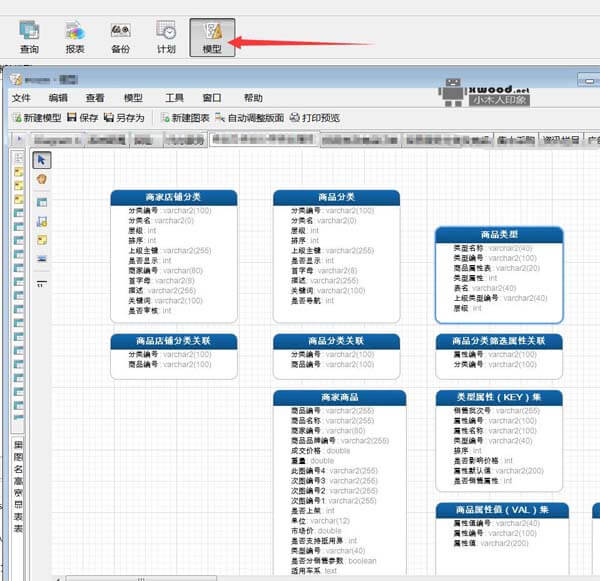Click the 销售批次号 field in 类型属性 table
600x581 pixels.
497,411
